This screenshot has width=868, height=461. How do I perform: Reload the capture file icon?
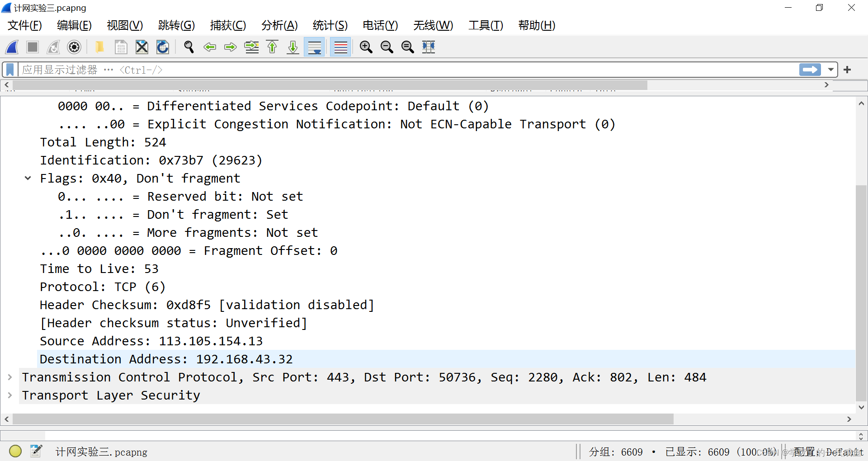[x=163, y=47]
